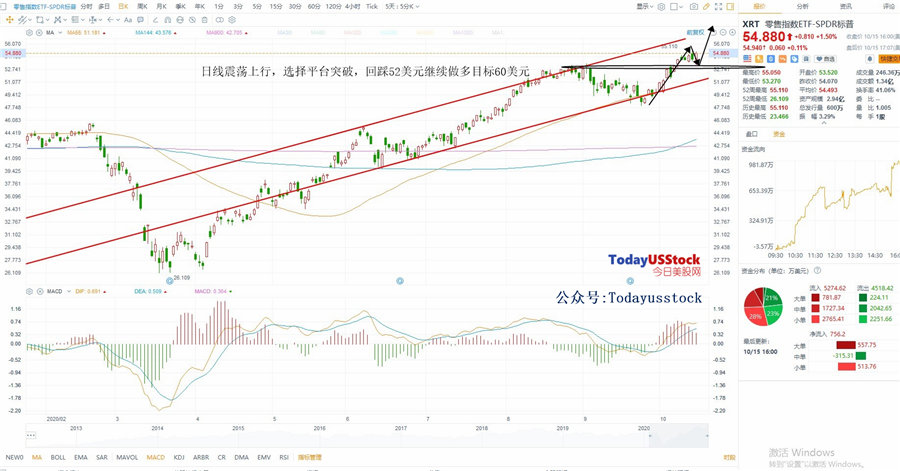900x471 pixels.
Task: Click the current price label 54.880 on axis
Action: 723,53
